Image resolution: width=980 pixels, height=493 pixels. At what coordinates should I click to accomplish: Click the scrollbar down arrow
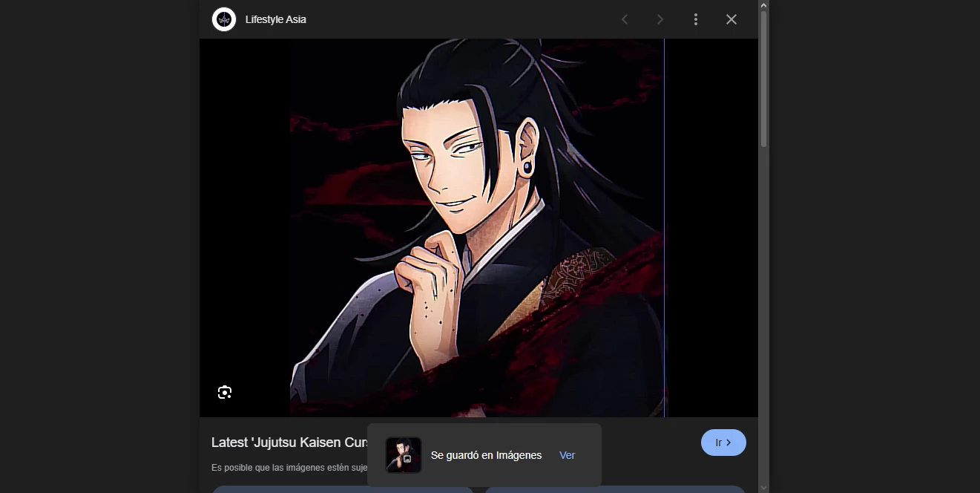coord(764,488)
